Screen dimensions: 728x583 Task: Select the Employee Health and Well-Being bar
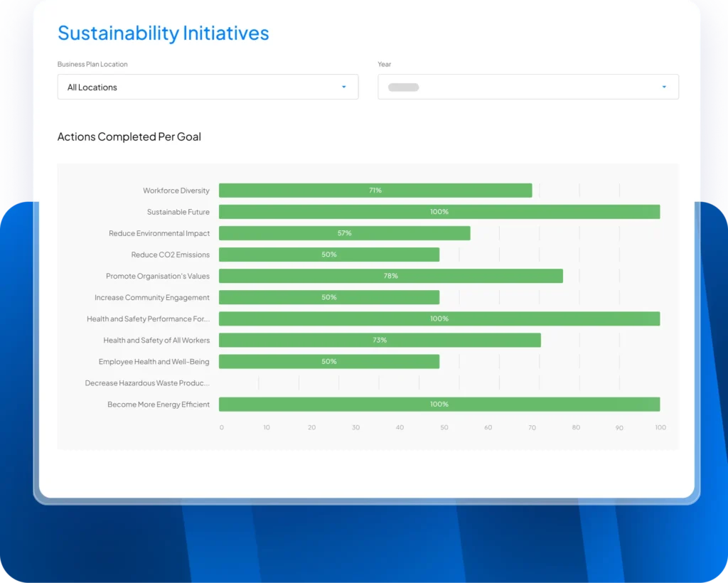(328, 361)
